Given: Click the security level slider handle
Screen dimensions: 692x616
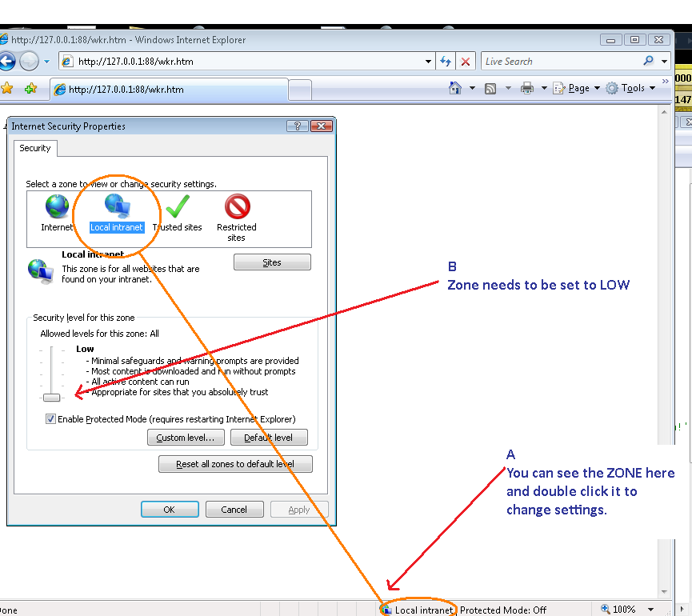Looking at the screenshot, I should click(x=52, y=397).
